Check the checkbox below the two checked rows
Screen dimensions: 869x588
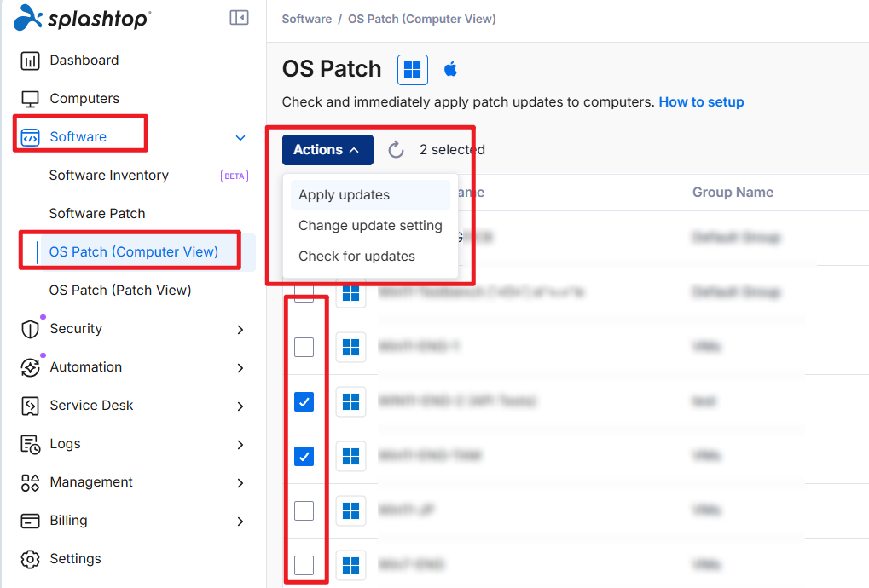304,510
